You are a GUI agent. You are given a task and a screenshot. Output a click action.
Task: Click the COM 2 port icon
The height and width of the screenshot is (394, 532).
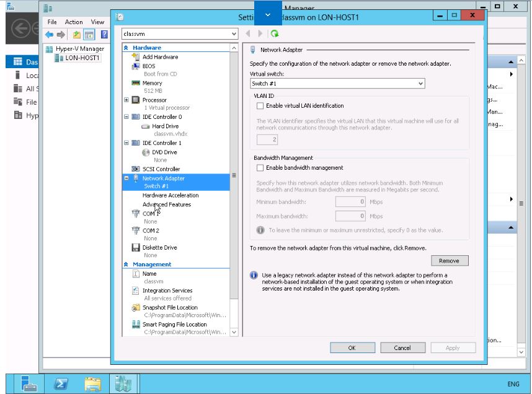pyautogui.click(x=136, y=230)
